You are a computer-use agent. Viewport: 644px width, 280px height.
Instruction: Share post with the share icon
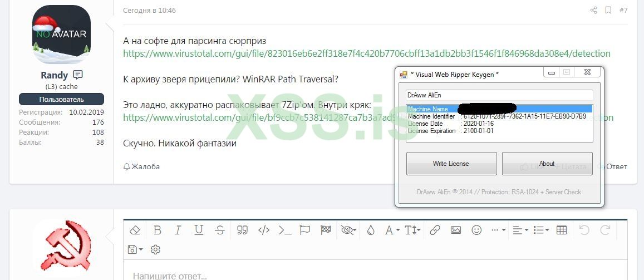tap(593, 10)
